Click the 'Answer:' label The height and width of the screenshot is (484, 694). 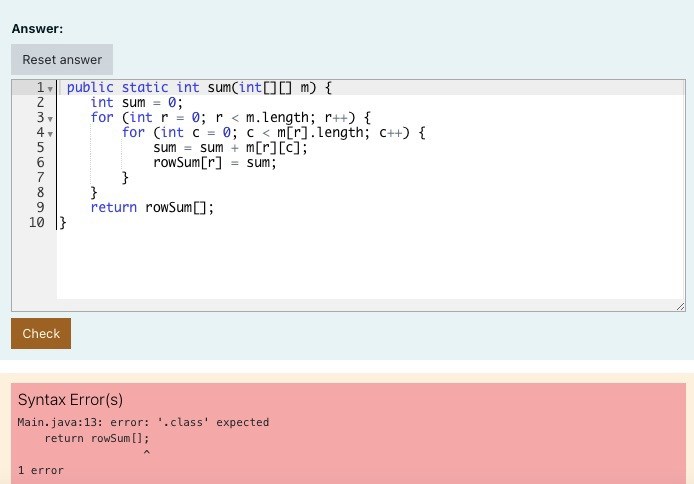(x=37, y=29)
